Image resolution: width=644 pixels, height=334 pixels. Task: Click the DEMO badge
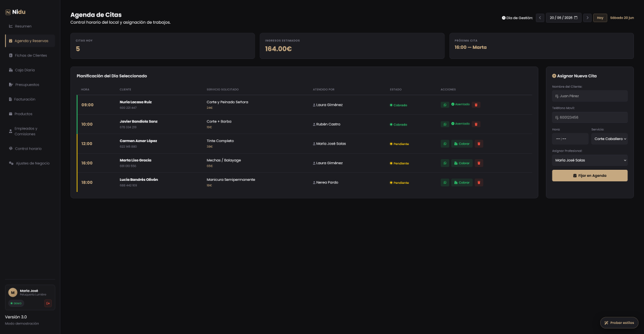[16, 303]
